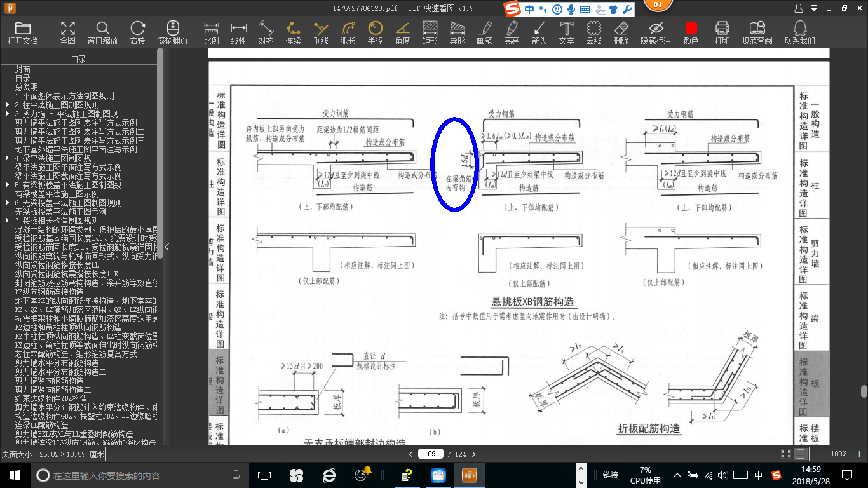This screenshot has height=488, width=868.
Task: Open 规范查阅 standards lookup
Action: [757, 32]
